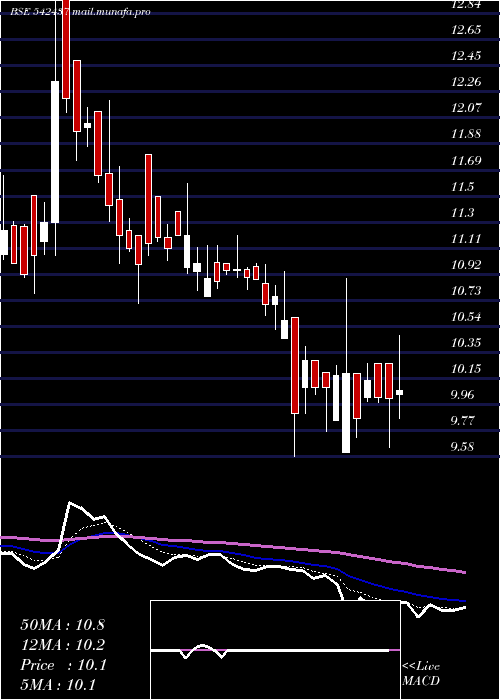Image resolution: width=500 pixels, height=700 pixels.
Task: Click the tall white candlestick near 12.26
Action: pyautogui.click(x=55, y=152)
